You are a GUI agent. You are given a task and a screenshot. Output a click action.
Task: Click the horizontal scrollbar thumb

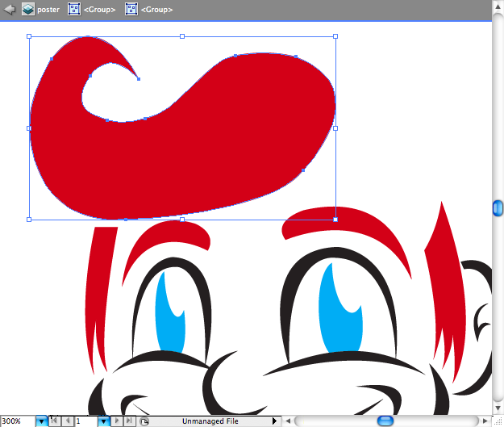(385, 421)
